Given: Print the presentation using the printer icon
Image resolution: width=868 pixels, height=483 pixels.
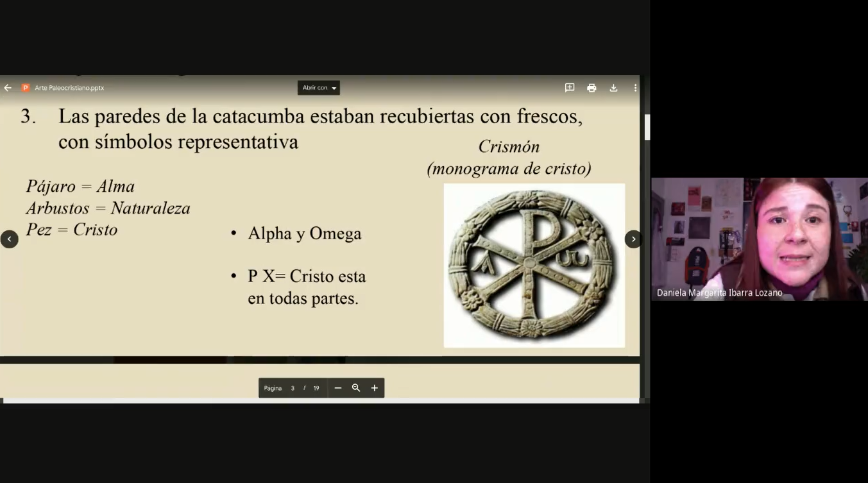Looking at the screenshot, I should 591,88.
